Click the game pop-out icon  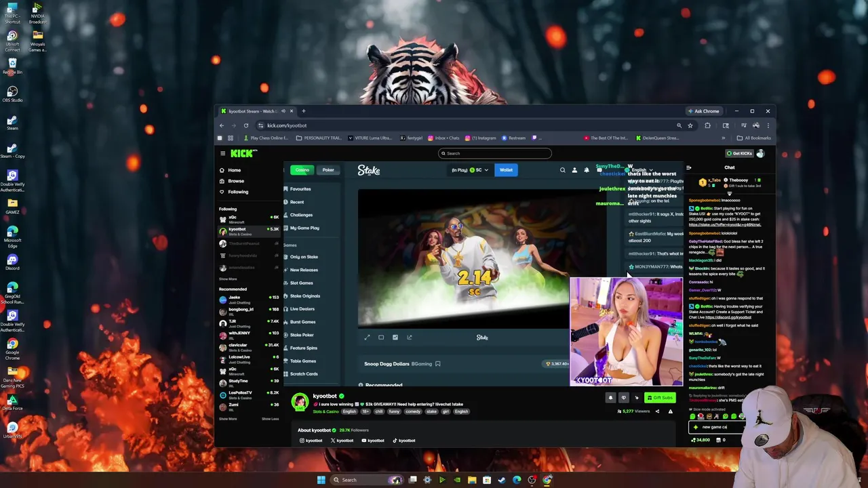point(410,338)
